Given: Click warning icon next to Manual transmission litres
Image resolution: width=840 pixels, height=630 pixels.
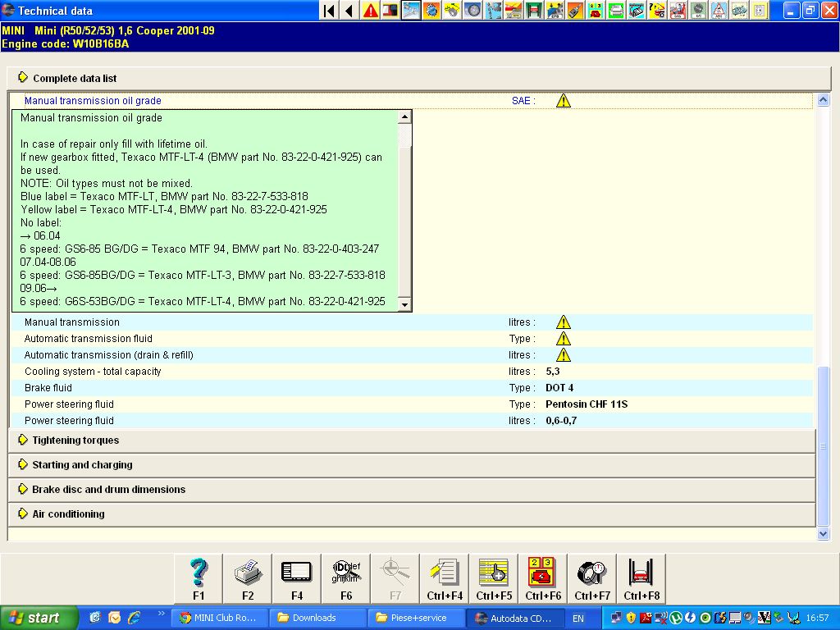Looking at the screenshot, I should tap(564, 322).
